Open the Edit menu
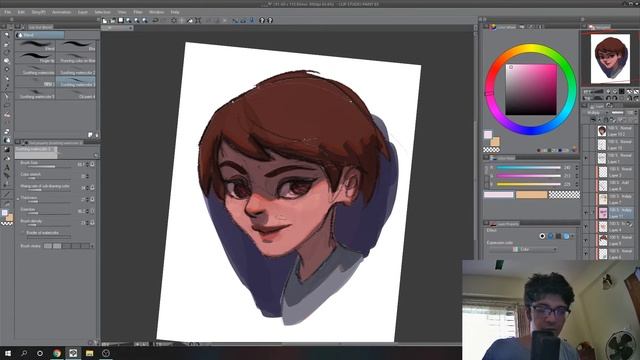 21,12
